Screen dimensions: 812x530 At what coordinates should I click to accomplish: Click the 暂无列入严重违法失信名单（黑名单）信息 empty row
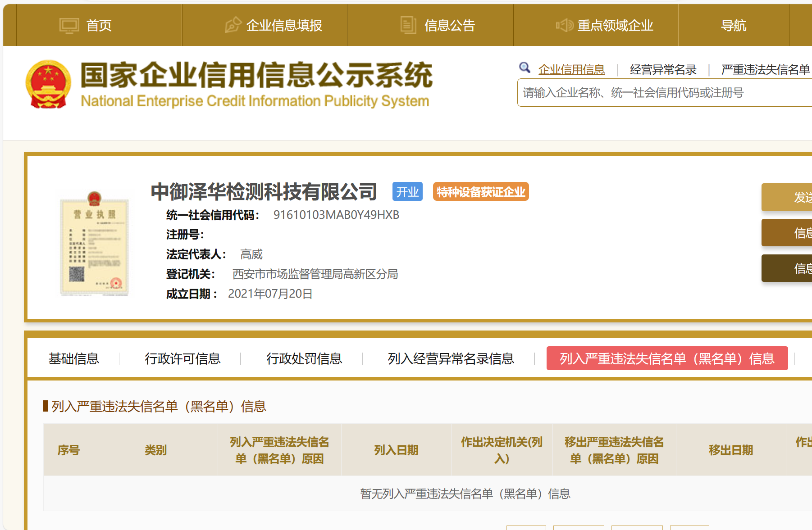point(465,494)
